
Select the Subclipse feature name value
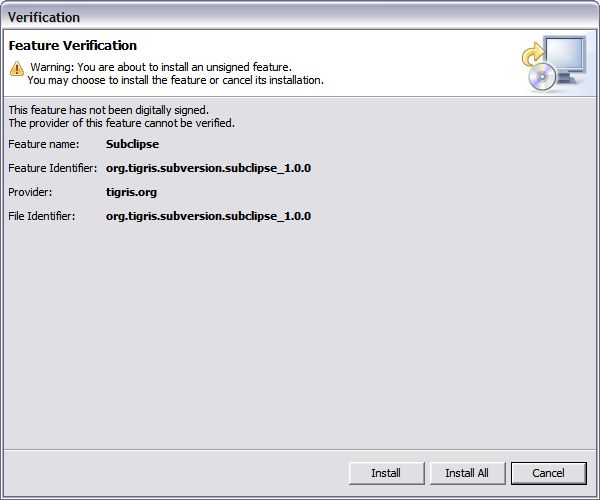pyautogui.click(x=132, y=144)
